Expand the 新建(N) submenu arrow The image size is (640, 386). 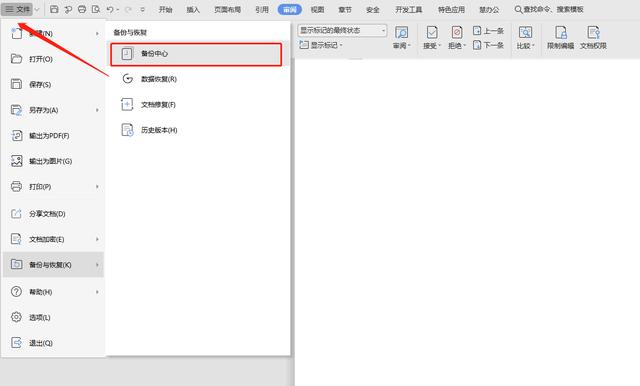click(x=97, y=33)
